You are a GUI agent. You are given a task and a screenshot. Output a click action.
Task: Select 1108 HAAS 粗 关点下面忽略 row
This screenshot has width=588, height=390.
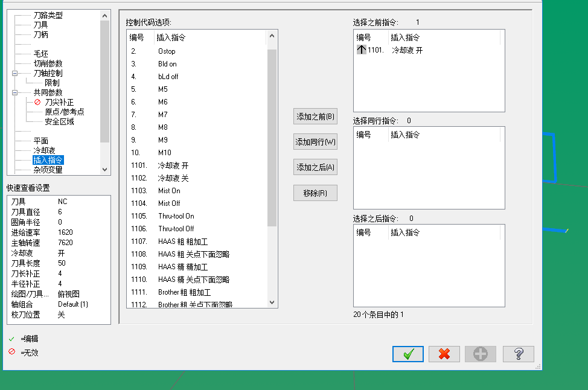point(197,254)
